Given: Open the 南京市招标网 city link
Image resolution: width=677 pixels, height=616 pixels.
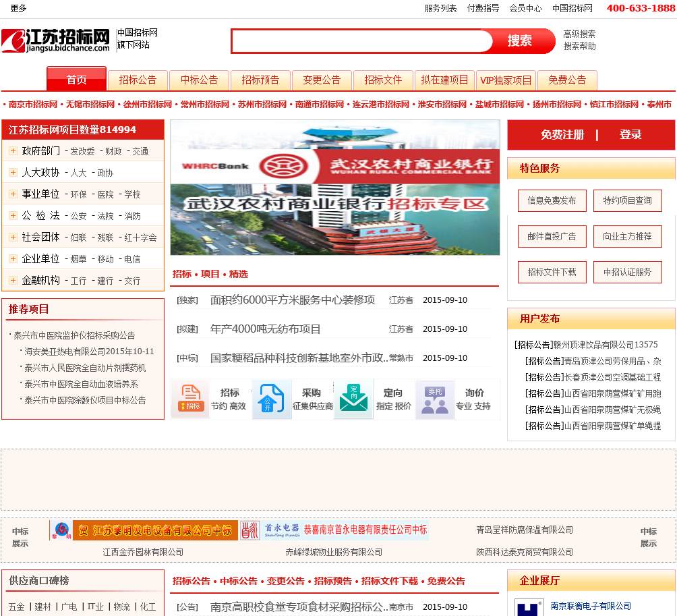Looking at the screenshot, I should point(33,105).
